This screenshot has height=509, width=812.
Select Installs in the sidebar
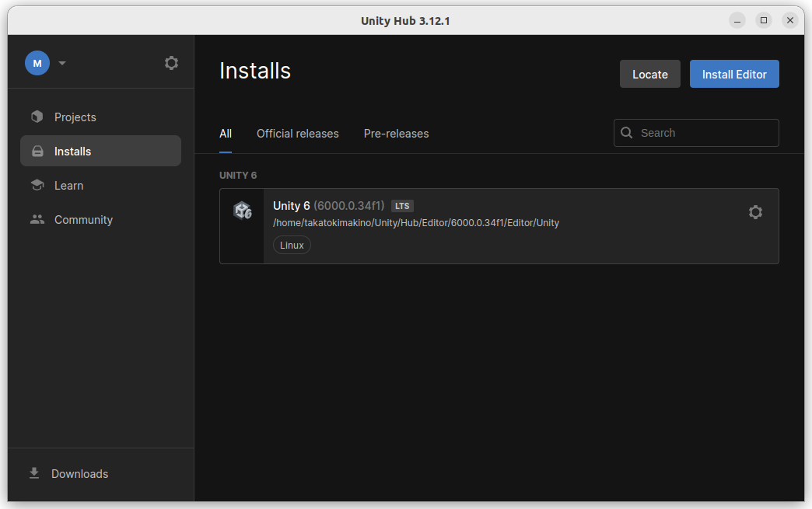[x=100, y=151]
